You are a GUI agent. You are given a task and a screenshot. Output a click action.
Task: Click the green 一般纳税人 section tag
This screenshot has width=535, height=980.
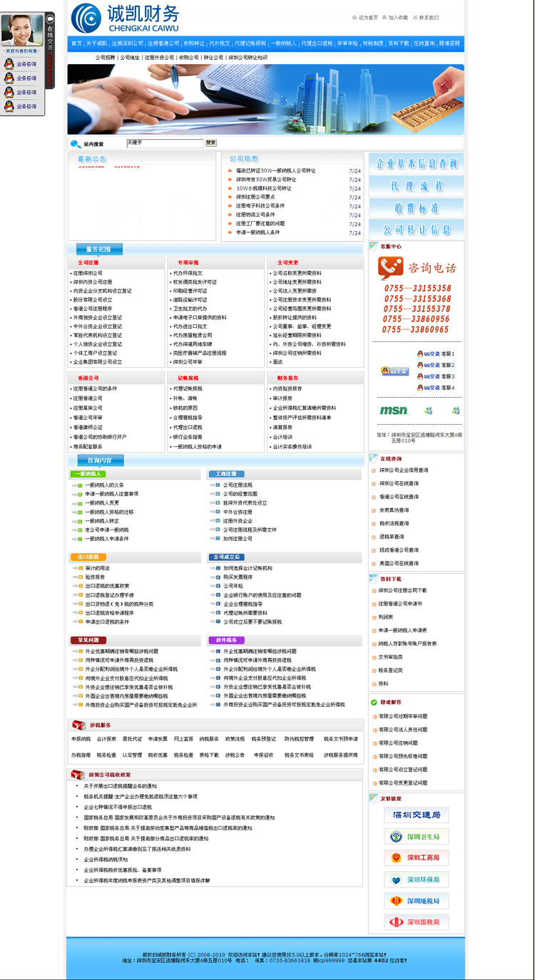88,474
